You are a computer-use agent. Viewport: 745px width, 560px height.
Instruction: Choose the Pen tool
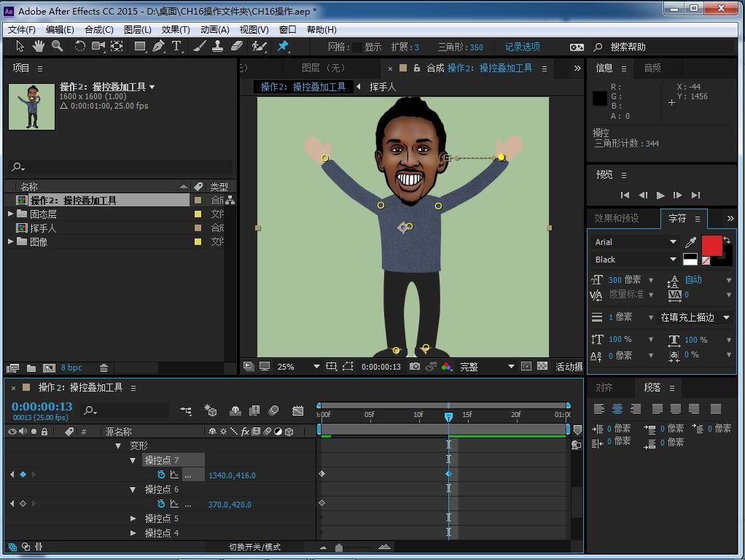[158, 46]
